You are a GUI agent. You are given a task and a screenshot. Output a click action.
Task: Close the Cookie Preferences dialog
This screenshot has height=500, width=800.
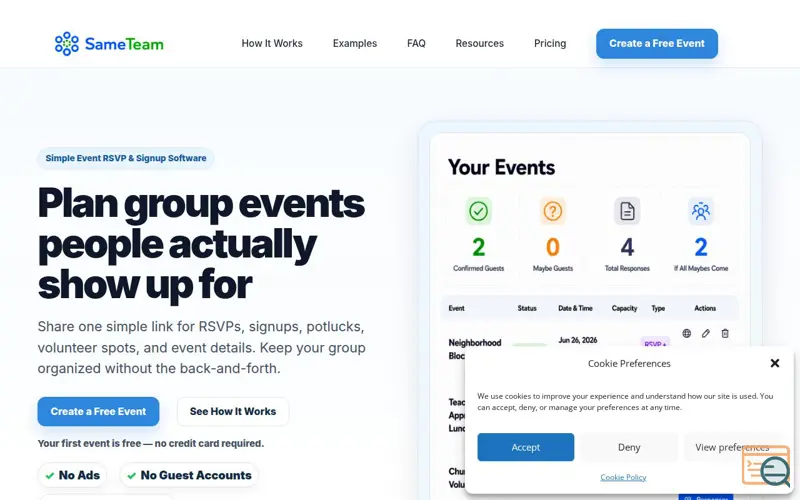(774, 363)
